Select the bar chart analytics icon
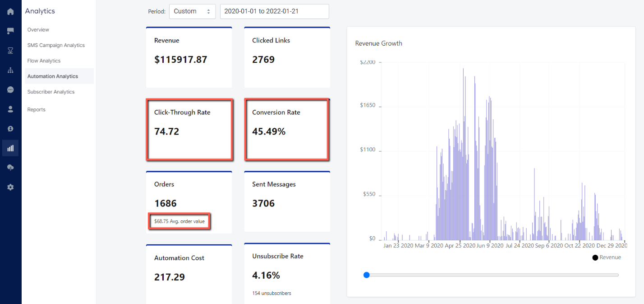Viewport: 644px width, 304px height. 10,148
